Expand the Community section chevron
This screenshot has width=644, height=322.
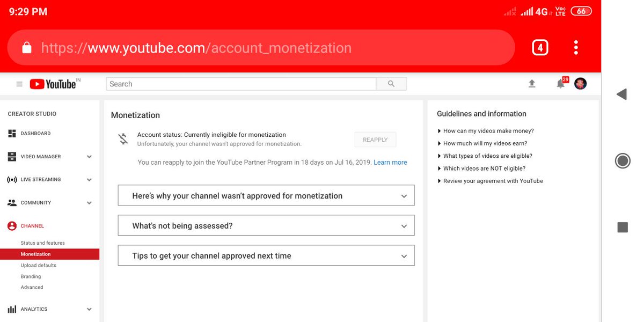89,203
